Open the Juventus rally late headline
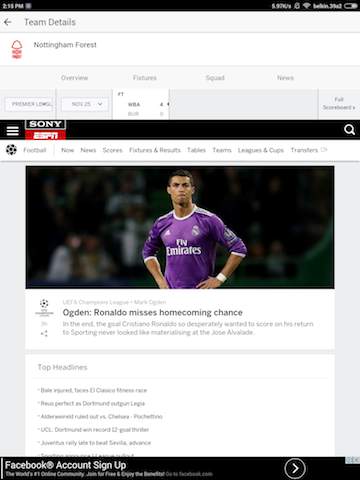 95,443
